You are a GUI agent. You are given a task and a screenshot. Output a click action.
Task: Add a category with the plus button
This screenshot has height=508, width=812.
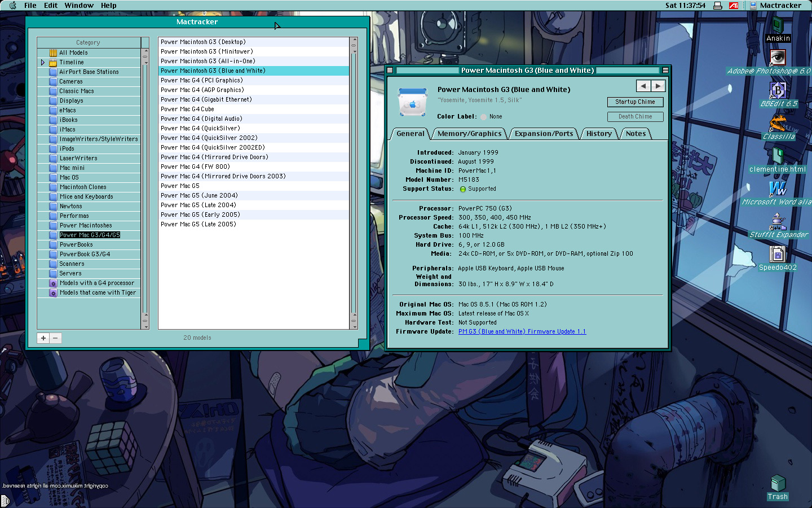coord(43,338)
